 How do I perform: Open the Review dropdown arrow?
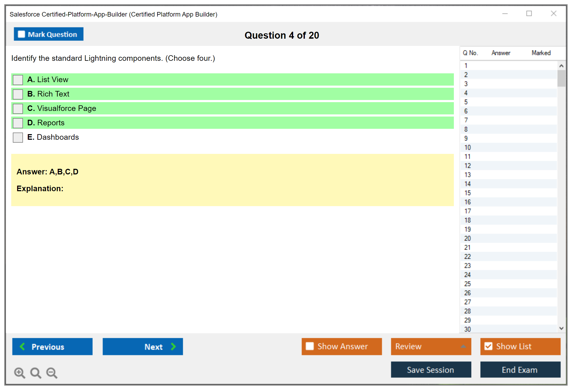(463, 346)
